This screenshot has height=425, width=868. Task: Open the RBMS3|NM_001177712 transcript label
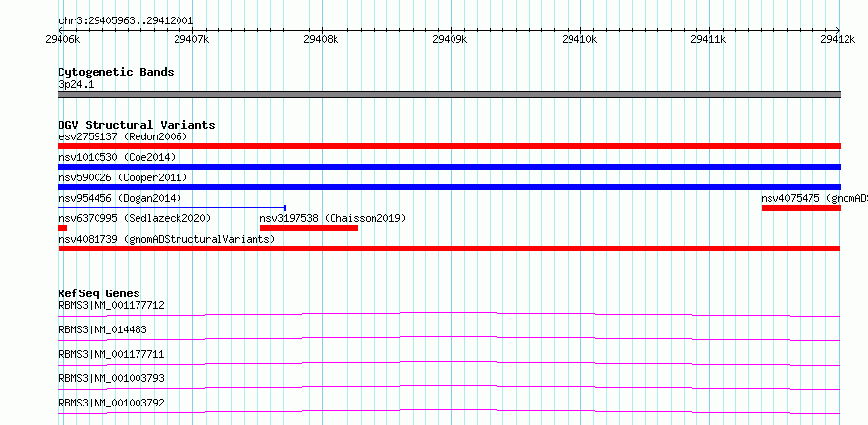click(111, 305)
